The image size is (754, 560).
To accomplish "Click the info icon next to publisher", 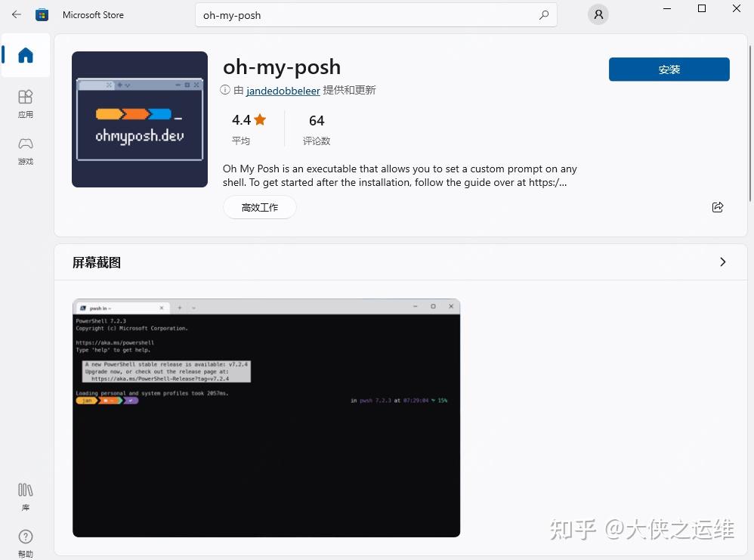I will [x=224, y=89].
